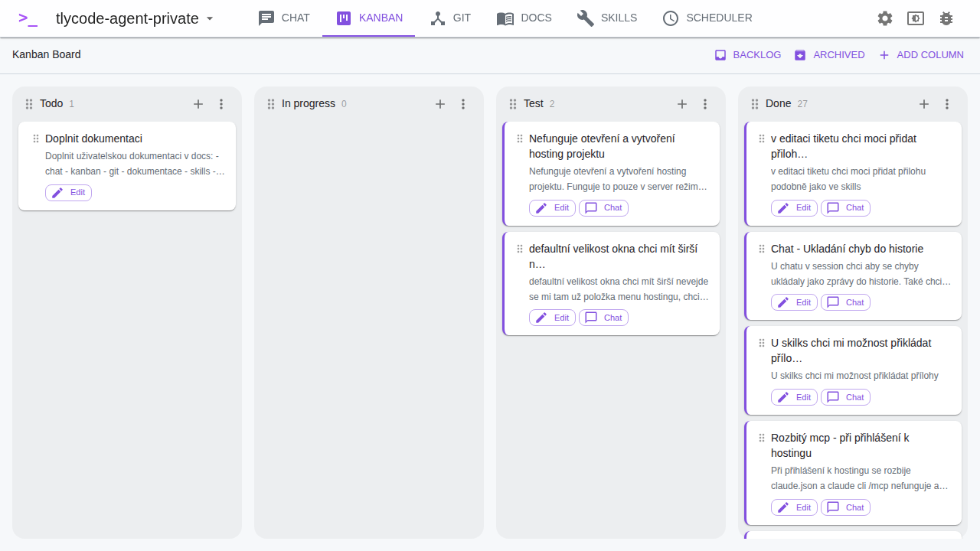Edit the Doplnit dokumentaci ticket
The width and height of the screenshot is (980, 551).
(x=68, y=193)
